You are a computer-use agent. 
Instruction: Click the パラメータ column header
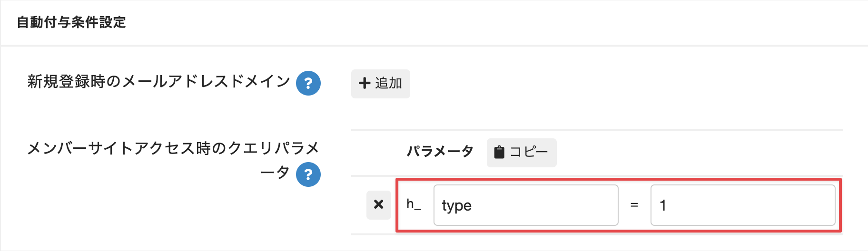tap(440, 152)
